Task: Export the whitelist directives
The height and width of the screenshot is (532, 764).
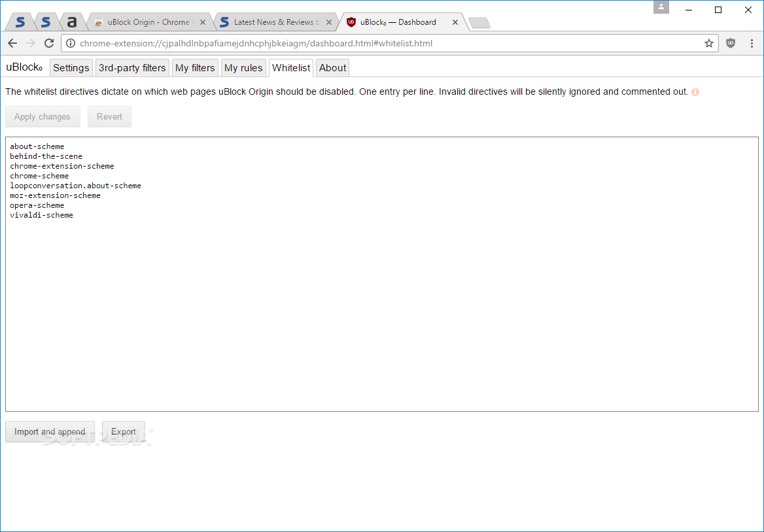Action: (x=124, y=431)
